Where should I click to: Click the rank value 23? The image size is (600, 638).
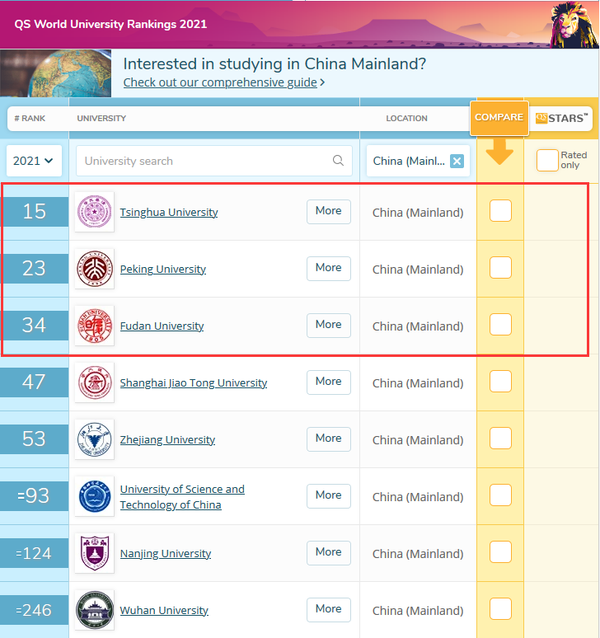(34, 269)
